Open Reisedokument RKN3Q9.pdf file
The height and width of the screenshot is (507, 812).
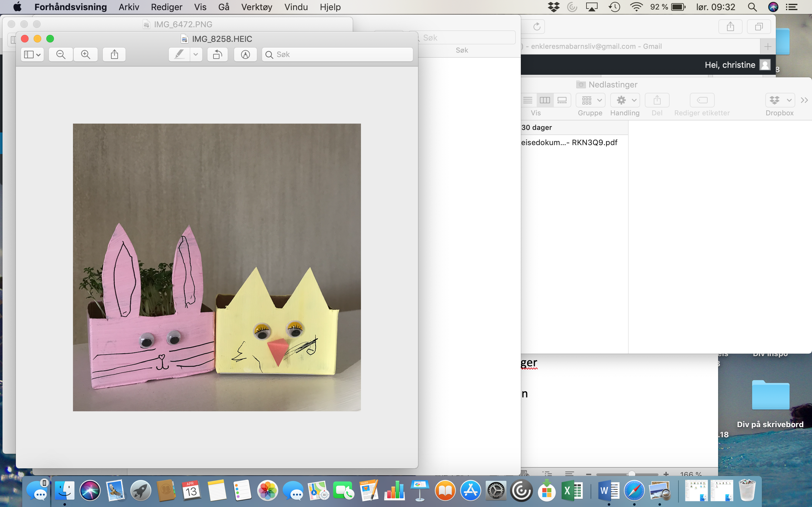(x=569, y=143)
